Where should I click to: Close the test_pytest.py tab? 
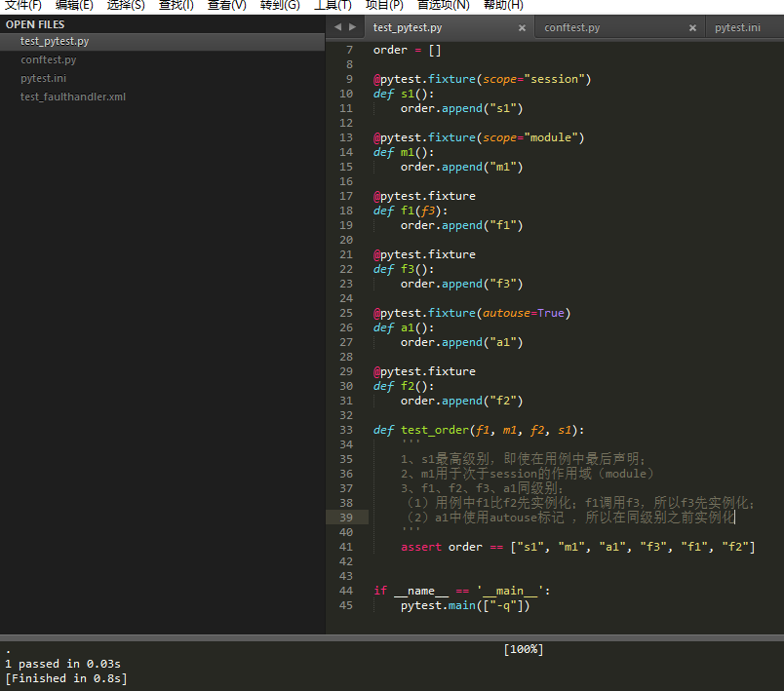pos(522,28)
